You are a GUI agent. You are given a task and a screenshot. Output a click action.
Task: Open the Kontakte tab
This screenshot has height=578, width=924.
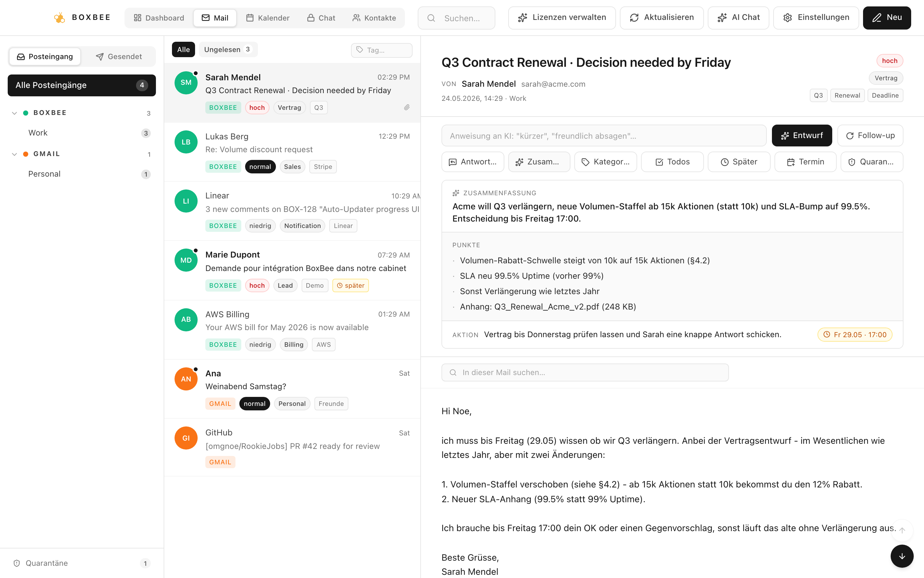pos(374,18)
